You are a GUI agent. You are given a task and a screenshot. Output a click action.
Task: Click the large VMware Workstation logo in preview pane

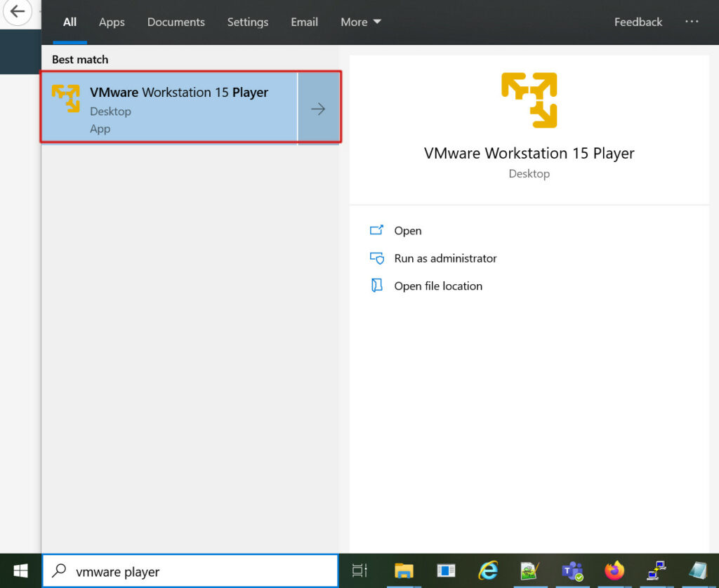tap(529, 100)
